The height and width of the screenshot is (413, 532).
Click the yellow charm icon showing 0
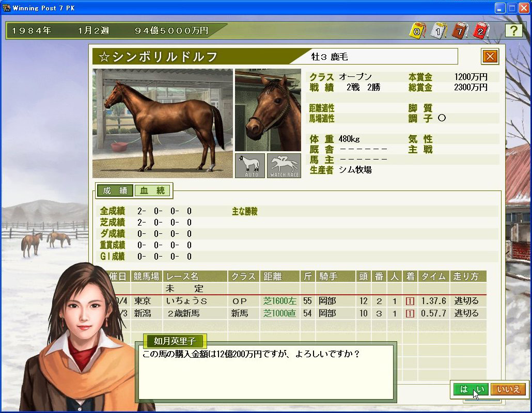[417, 31]
